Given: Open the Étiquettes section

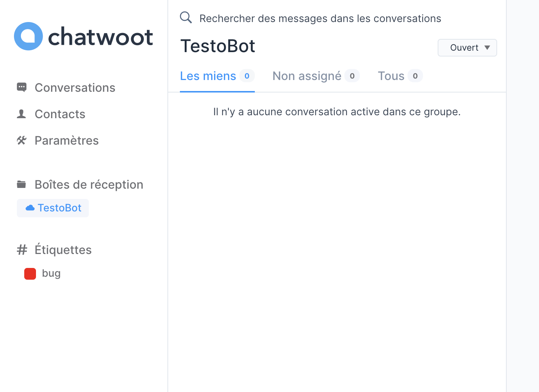Looking at the screenshot, I should (x=63, y=250).
